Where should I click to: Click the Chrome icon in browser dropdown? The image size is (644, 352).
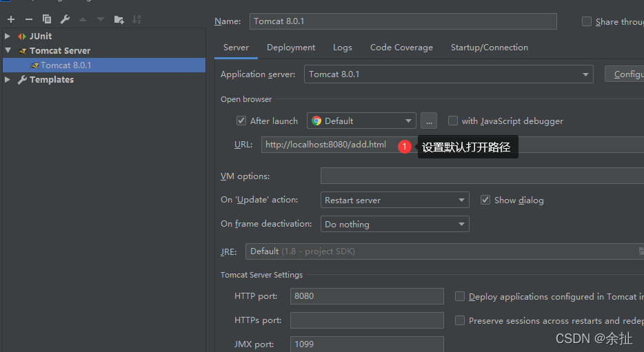pyautogui.click(x=316, y=121)
